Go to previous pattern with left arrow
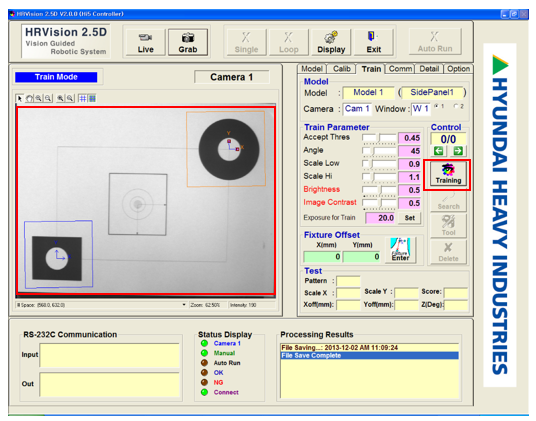The height and width of the screenshot is (421, 536). (x=439, y=150)
